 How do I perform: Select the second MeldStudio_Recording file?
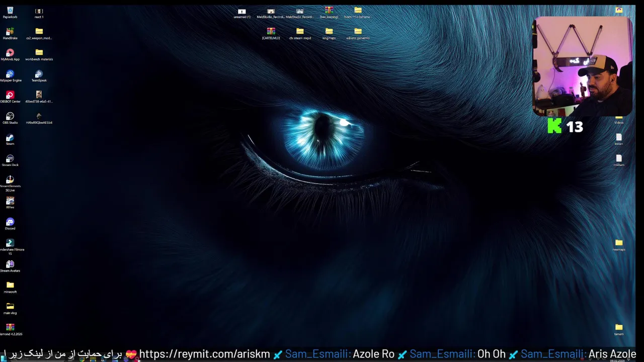click(300, 13)
